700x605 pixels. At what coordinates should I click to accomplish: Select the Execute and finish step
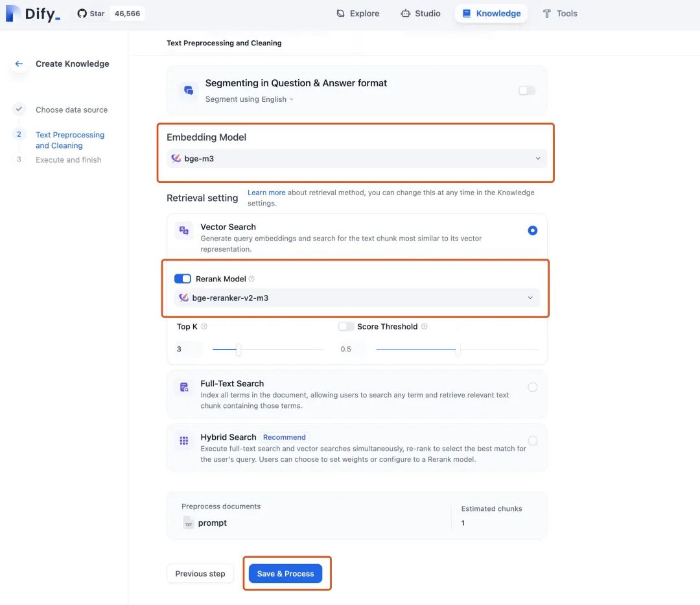pyautogui.click(x=68, y=160)
